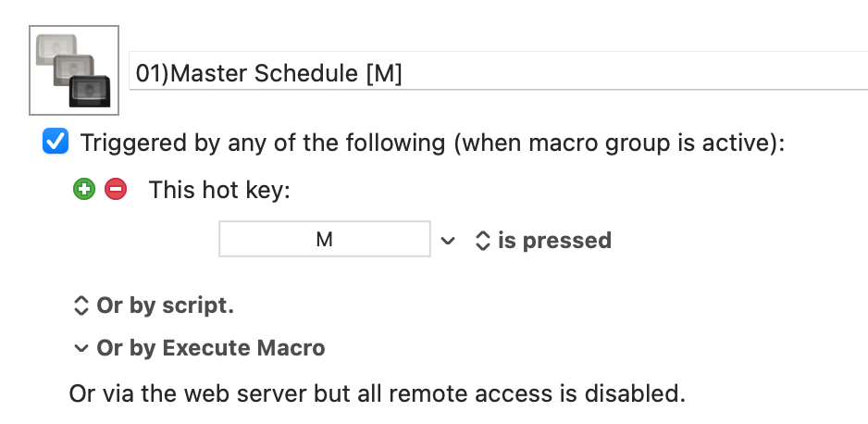Click up-down arrows beside "Or by script."

click(81, 306)
